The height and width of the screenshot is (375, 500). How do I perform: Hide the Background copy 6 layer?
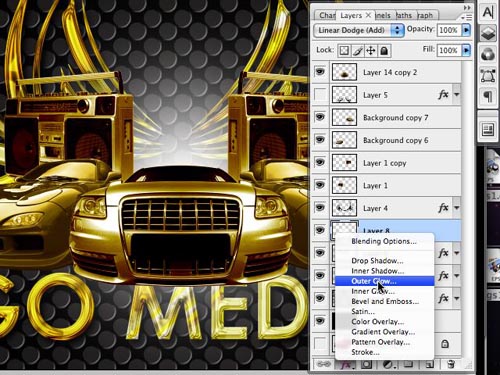[x=320, y=140]
